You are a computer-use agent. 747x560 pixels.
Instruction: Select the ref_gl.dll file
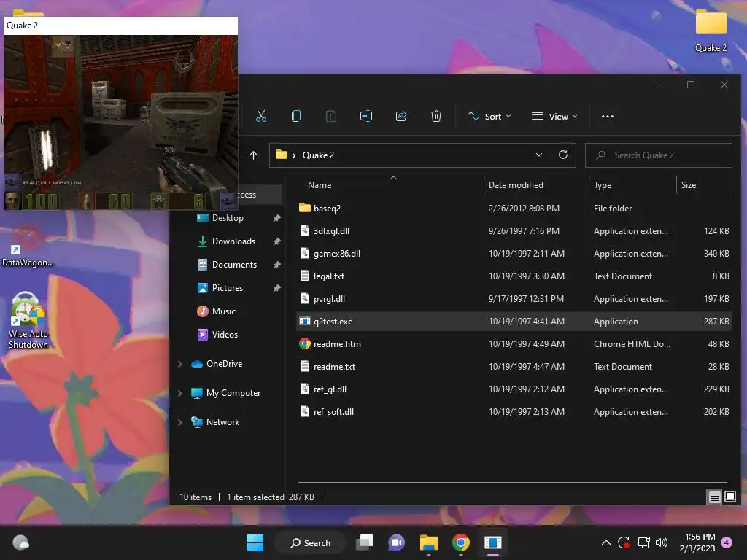click(x=514, y=389)
